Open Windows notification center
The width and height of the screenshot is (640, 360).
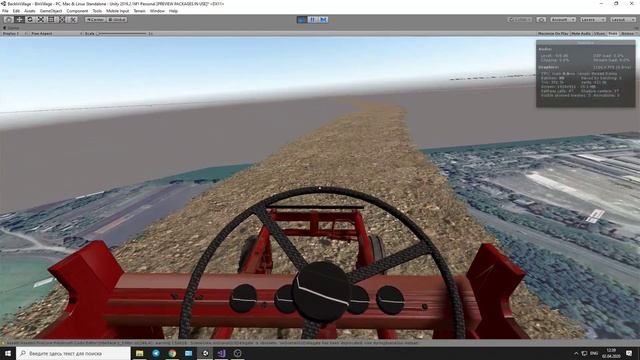pos(629,353)
